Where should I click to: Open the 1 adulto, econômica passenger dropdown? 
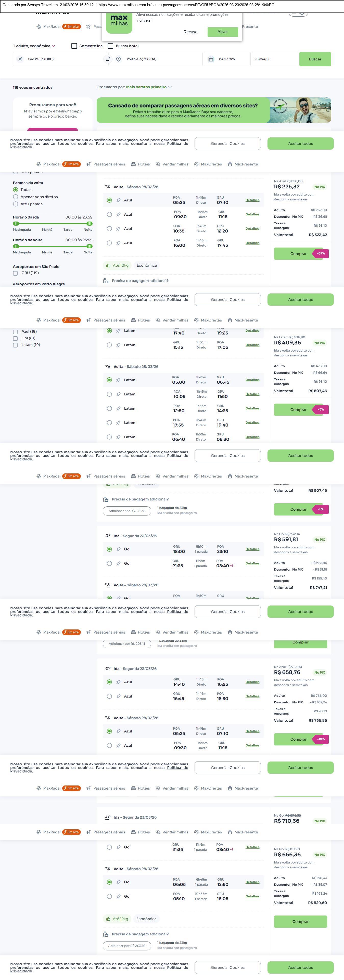[x=34, y=46]
